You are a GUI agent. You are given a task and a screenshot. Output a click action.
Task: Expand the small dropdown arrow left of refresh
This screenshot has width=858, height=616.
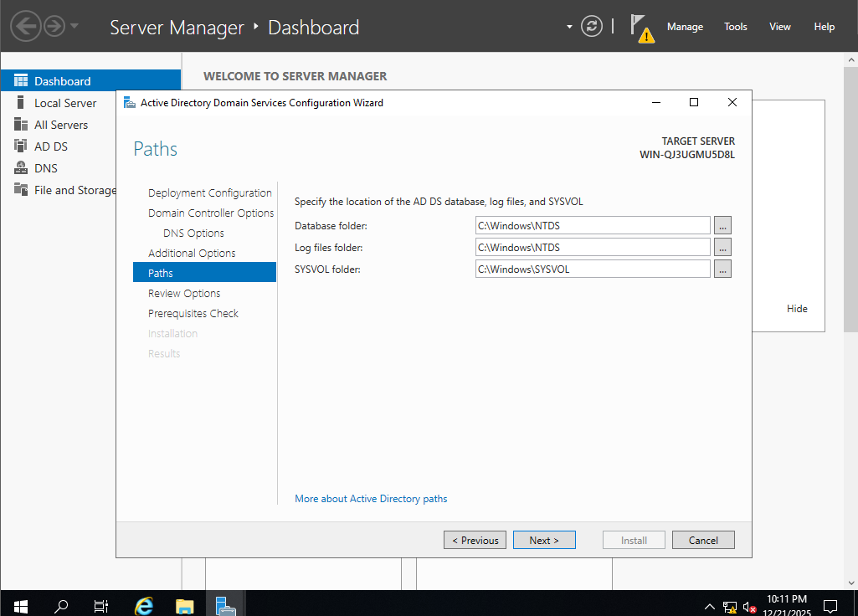569,26
